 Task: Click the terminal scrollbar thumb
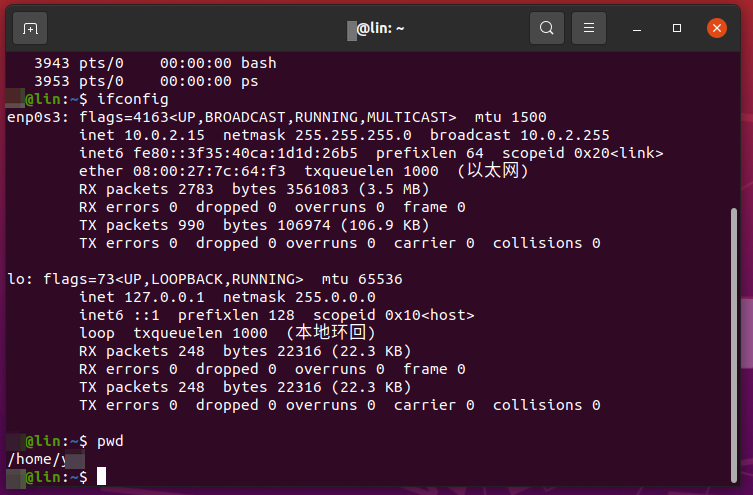point(733,345)
